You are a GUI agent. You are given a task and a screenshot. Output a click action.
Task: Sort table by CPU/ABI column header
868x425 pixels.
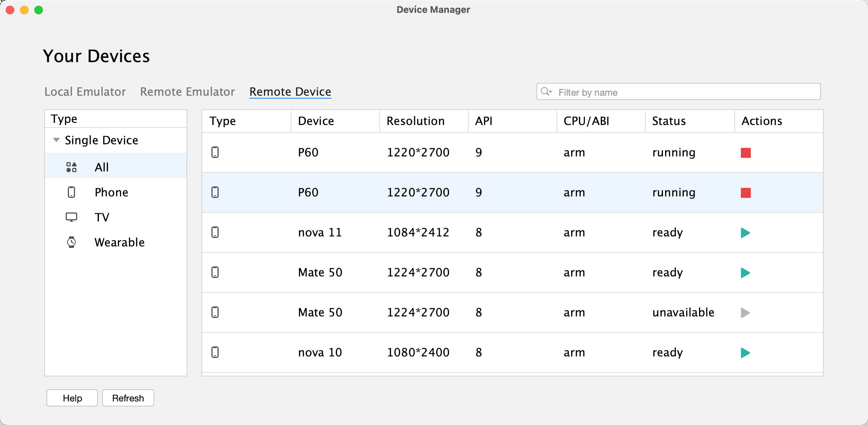tap(601, 121)
